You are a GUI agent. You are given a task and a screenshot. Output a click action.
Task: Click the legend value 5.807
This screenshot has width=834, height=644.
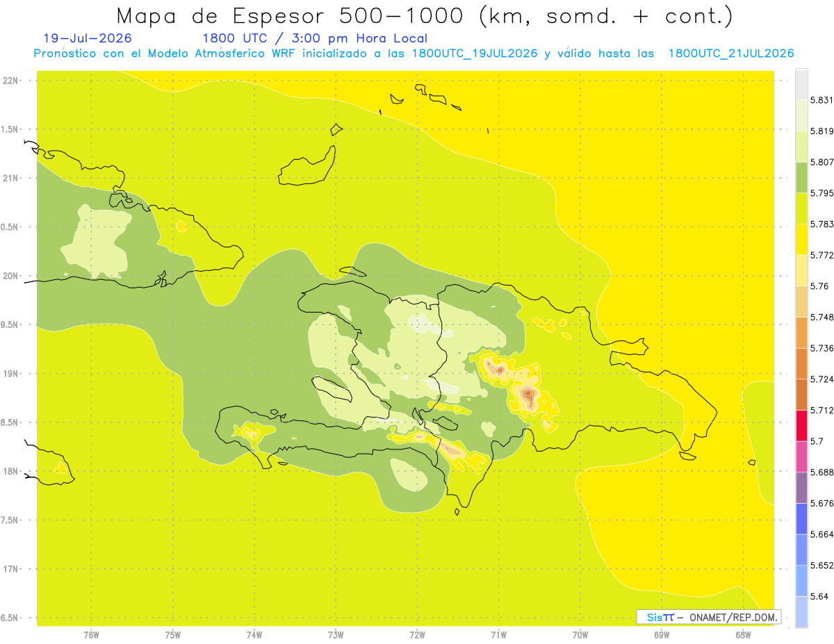tap(822, 162)
